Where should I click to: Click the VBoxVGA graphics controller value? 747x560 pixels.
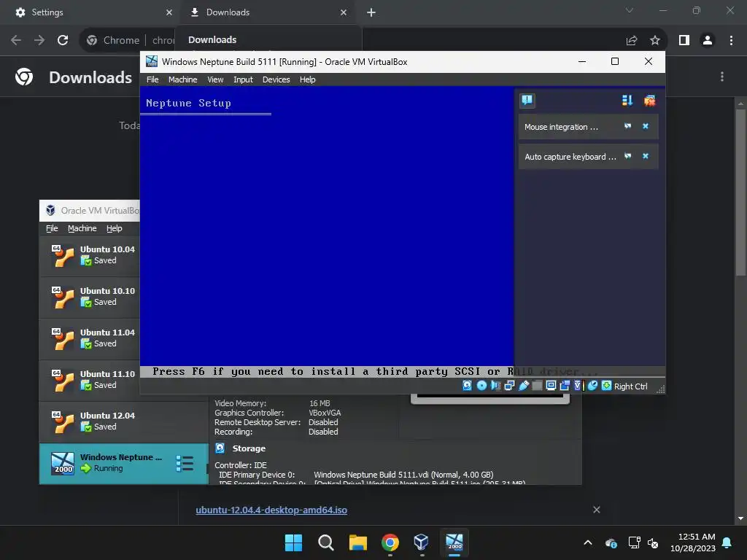point(325,413)
